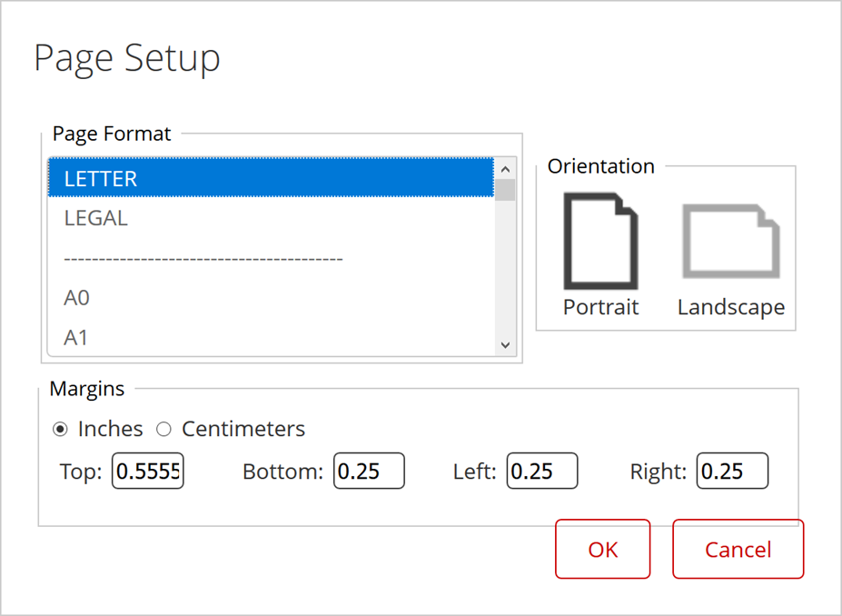Choose Centimeters radio button
Screen dimensions: 842x616
coord(164,429)
